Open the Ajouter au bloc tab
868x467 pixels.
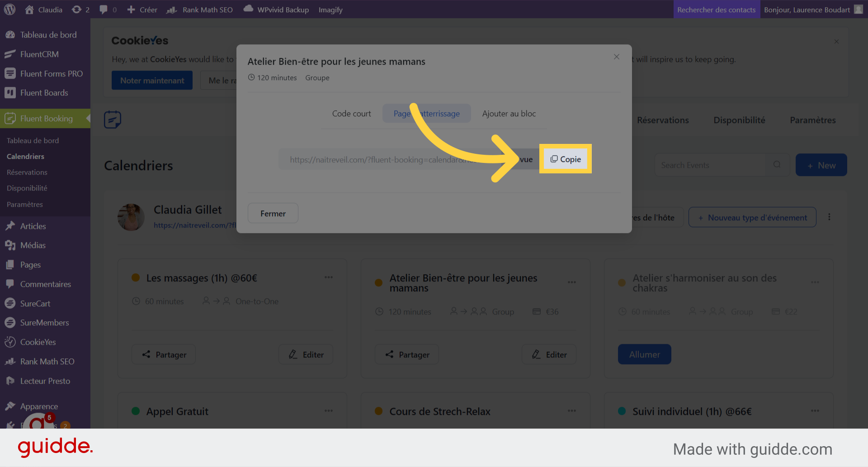(x=509, y=114)
